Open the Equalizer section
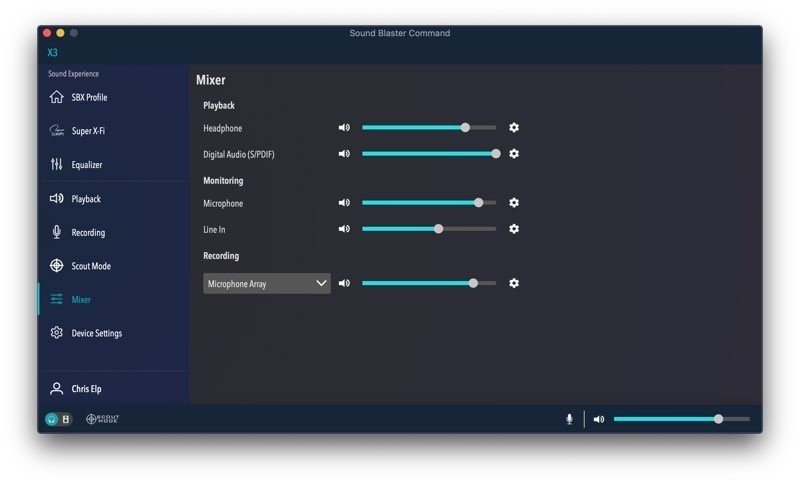The image size is (800, 483). [x=86, y=165]
